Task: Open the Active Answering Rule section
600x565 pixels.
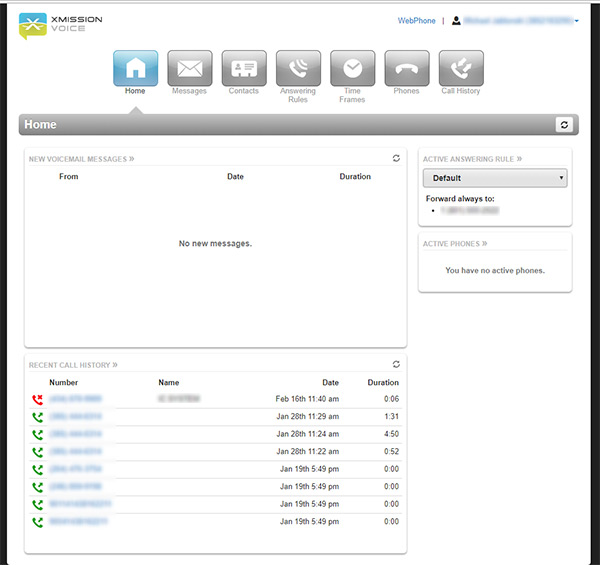Action: tap(472, 159)
